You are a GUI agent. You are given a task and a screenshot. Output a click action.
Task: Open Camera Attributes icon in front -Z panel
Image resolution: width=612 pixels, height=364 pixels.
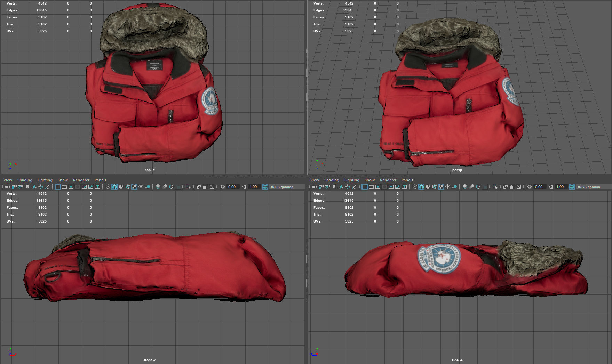[x=21, y=187]
